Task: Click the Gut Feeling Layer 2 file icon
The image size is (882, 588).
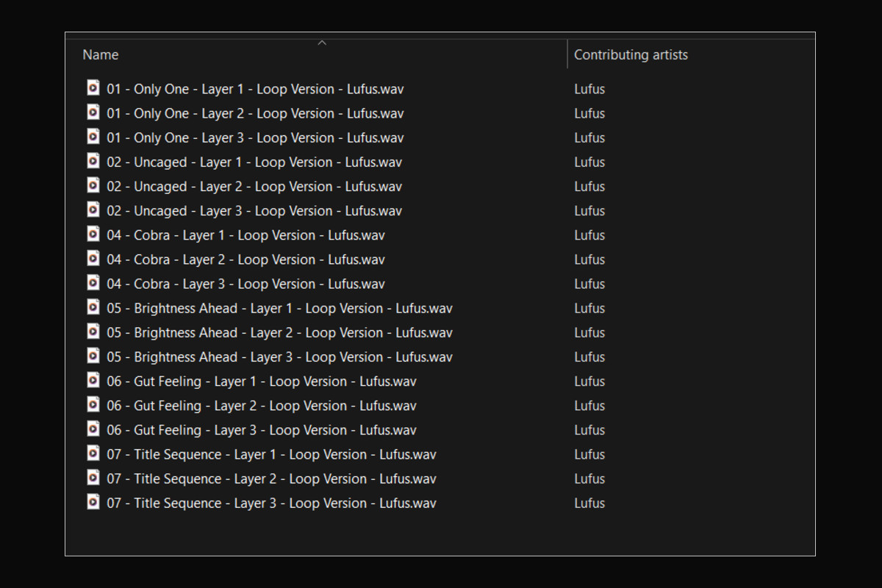Action: 93,404
